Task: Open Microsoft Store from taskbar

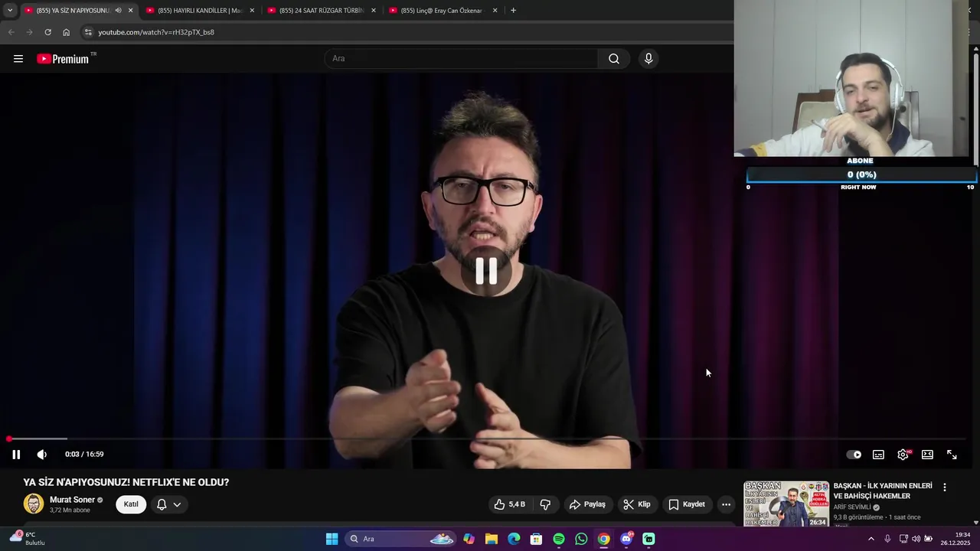Action: (536, 539)
